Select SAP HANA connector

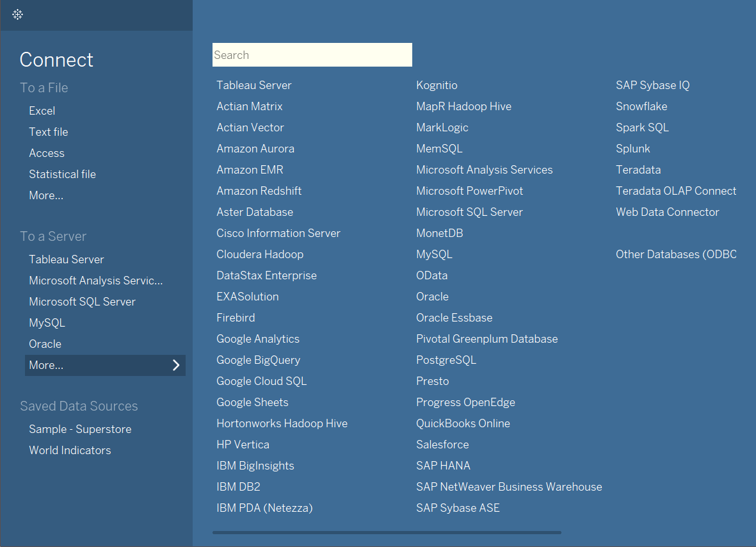click(x=443, y=466)
